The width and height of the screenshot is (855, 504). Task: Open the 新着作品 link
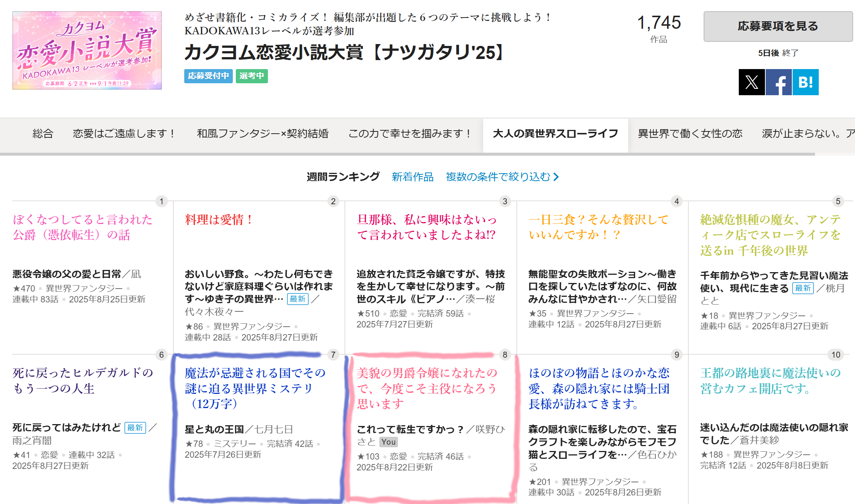tap(412, 177)
